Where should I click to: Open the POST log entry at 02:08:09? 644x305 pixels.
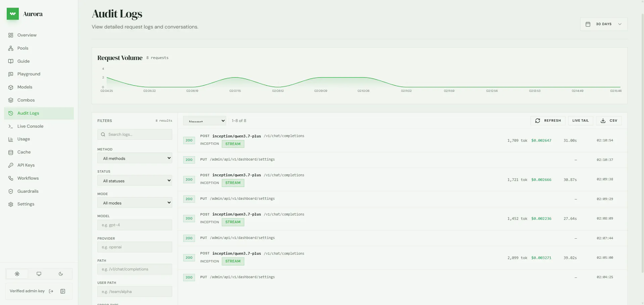tap(402, 219)
